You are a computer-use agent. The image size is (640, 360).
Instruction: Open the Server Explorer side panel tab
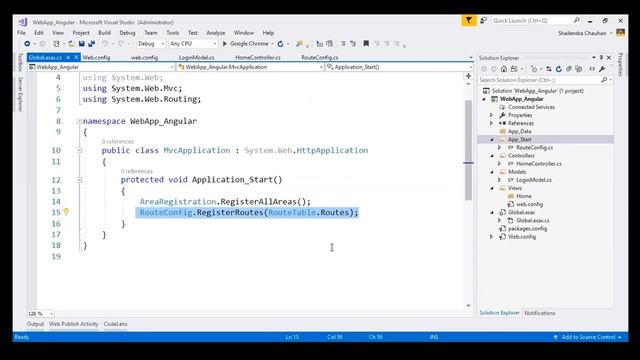(20, 94)
